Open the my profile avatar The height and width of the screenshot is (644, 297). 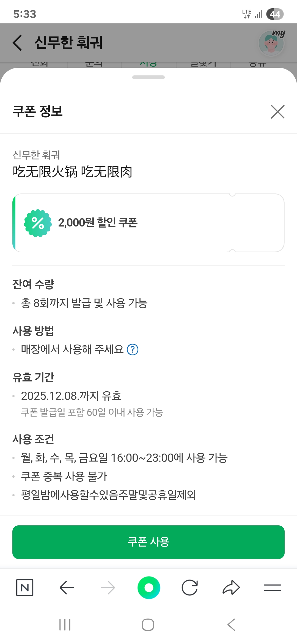pos(271,43)
